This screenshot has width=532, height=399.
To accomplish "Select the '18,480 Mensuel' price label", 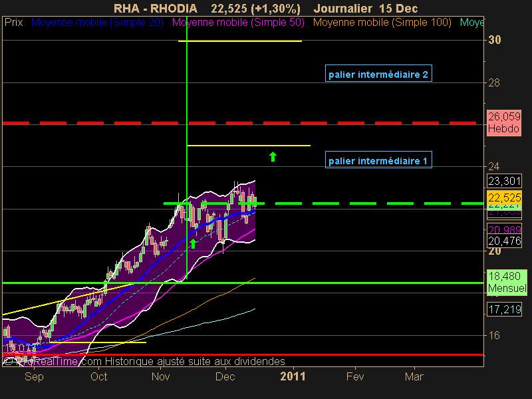I will tap(507, 282).
